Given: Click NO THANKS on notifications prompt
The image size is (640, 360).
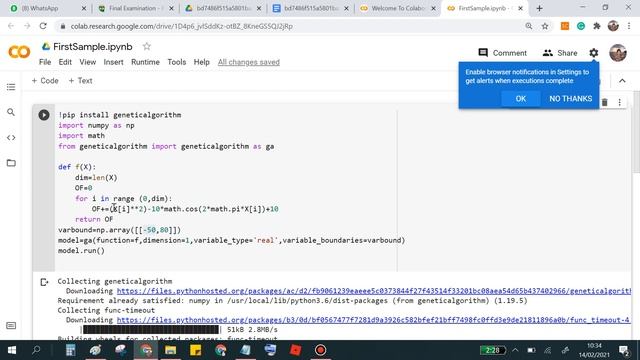Looking at the screenshot, I should coord(570,99).
